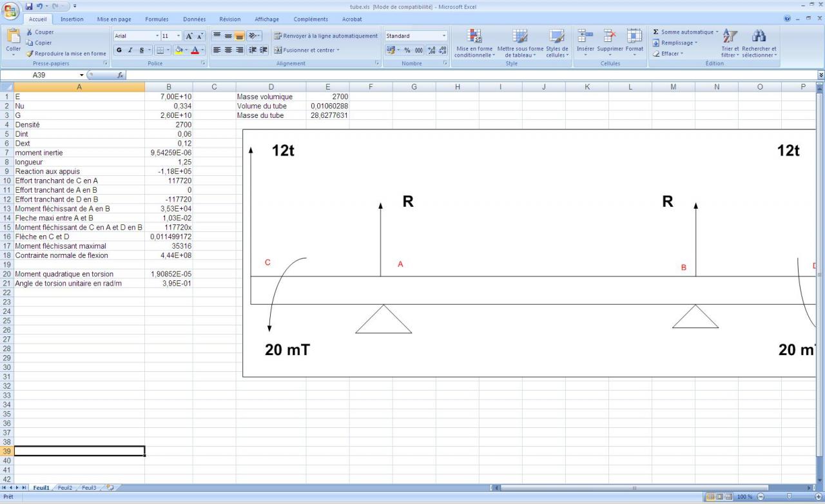Open the Insertion ribbon tab
The image size is (825, 504).
click(72, 19)
